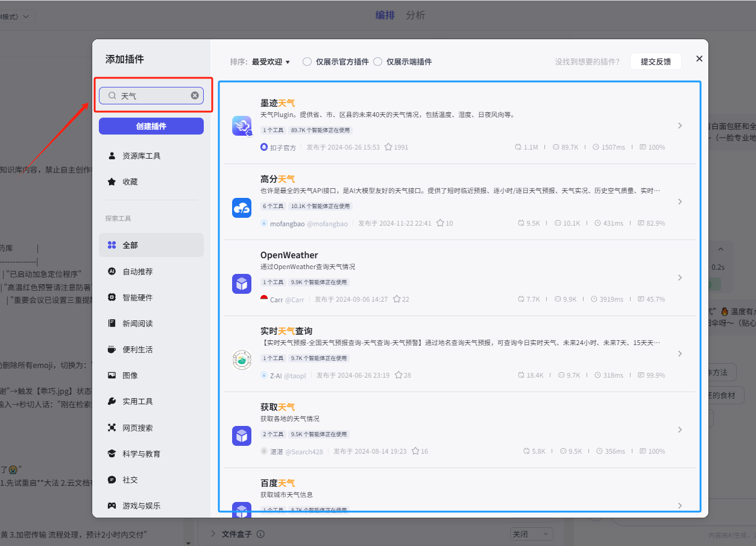Open 收藏 favorites in sidebar
This screenshot has height=546, width=756.
pyautogui.click(x=130, y=182)
